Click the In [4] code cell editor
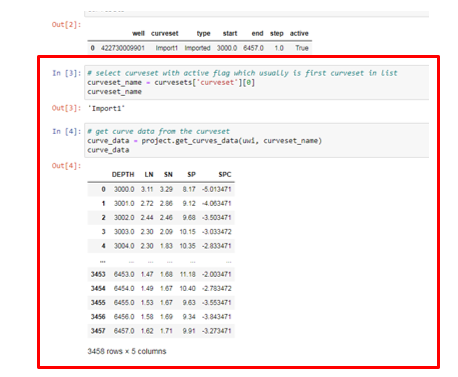458x377 pixels. click(257, 140)
